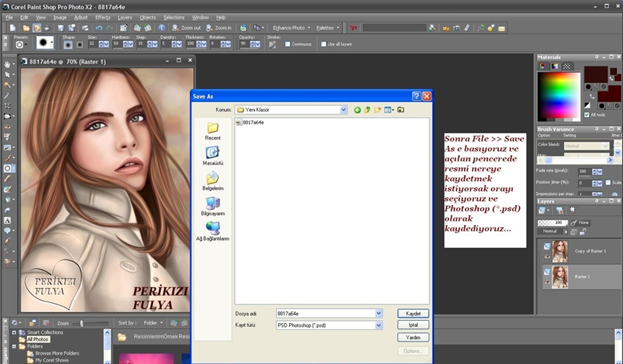The width and height of the screenshot is (623, 364).
Task: Select the Dropper tool
Action: [7, 95]
